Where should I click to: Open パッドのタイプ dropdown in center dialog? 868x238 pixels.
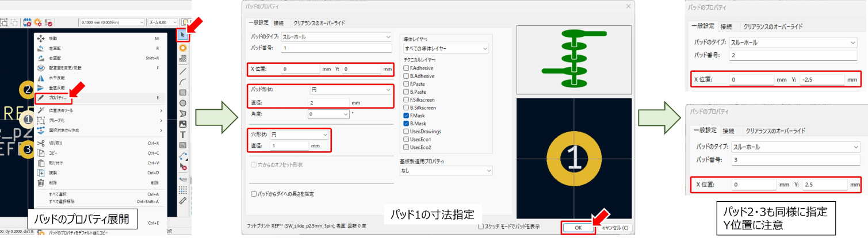click(336, 37)
